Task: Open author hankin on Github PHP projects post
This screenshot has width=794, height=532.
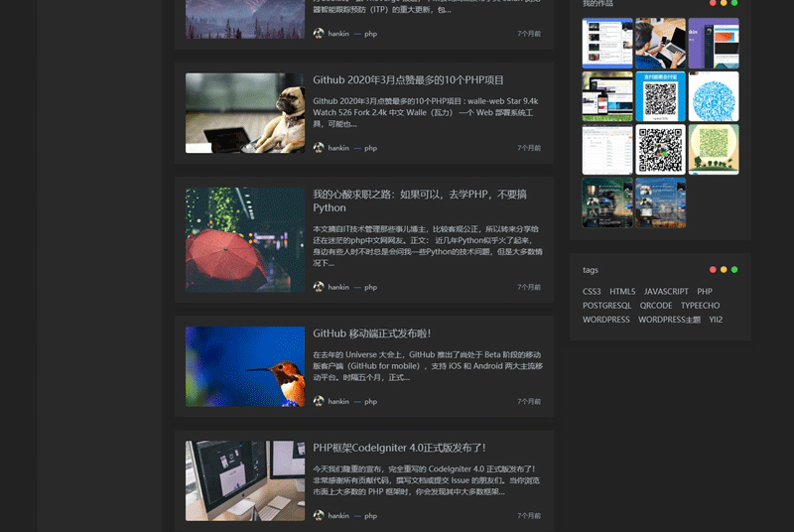Action: [x=338, y=148]
